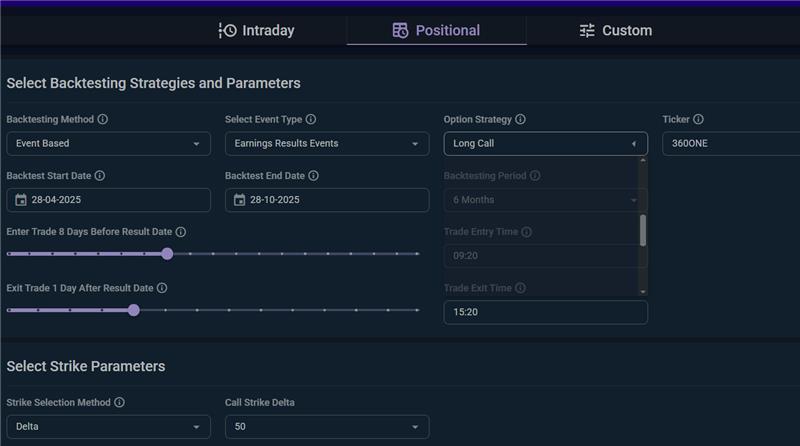Viewport: 800px width, 446px height.
Task: Open the Backtesting Method dropdown
Action: pos(108,143)
